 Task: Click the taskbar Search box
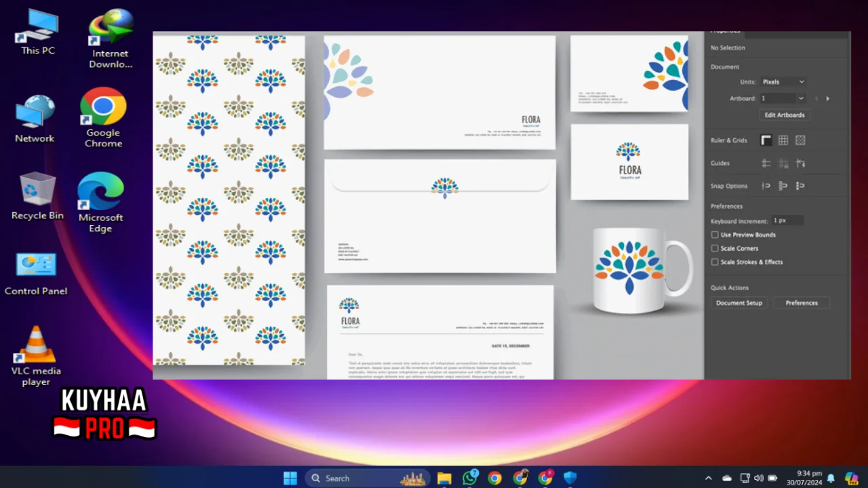(x=367, y=478)
